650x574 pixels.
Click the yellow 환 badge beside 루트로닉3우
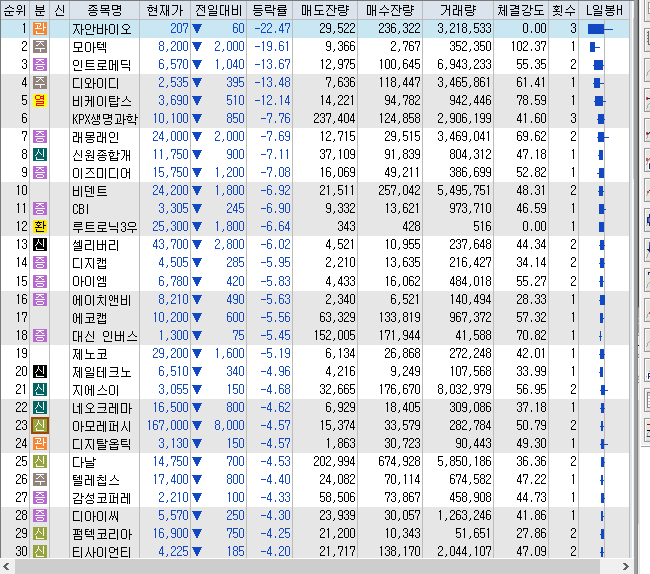click(40, 227)
